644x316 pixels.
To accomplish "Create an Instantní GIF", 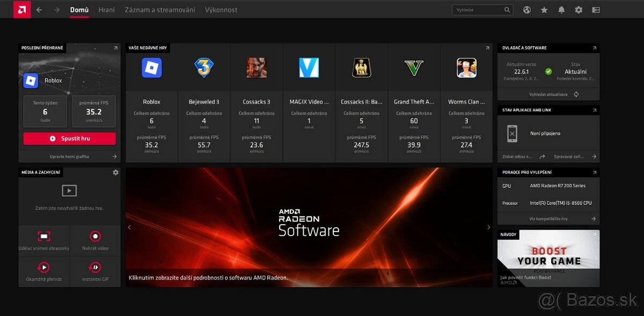I will (95, 271).
